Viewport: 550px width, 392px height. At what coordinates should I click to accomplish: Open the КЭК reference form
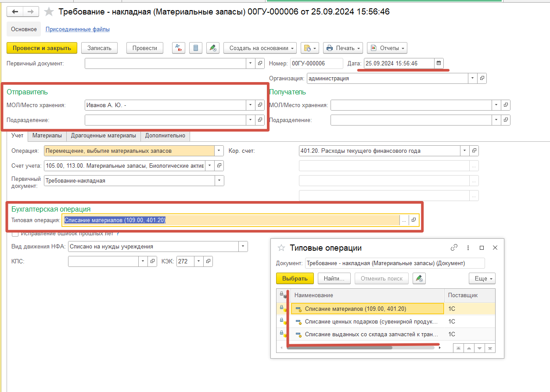click(208, 261)
